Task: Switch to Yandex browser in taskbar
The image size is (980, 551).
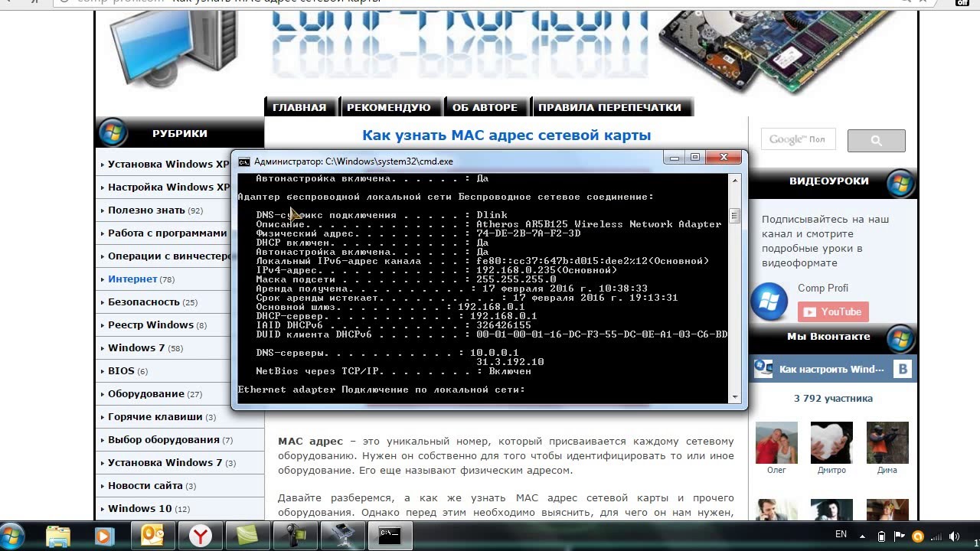Action: (x=201, y=536)
